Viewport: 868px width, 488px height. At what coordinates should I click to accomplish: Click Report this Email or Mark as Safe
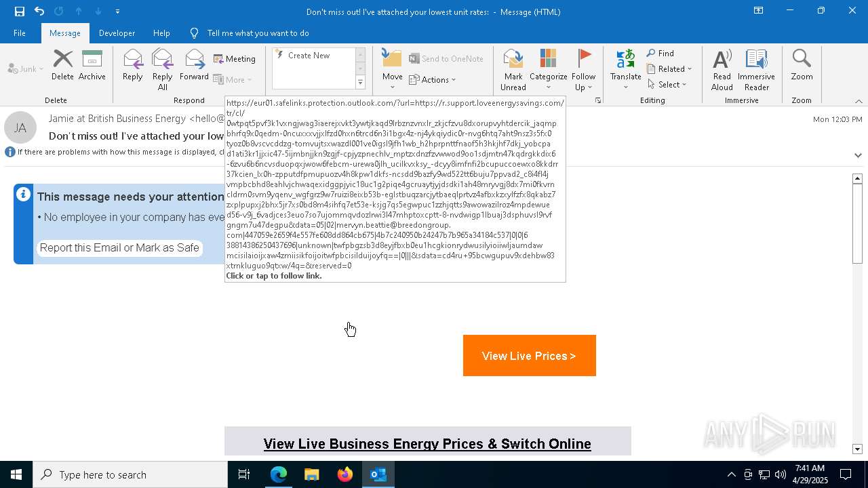pos(119,247)
